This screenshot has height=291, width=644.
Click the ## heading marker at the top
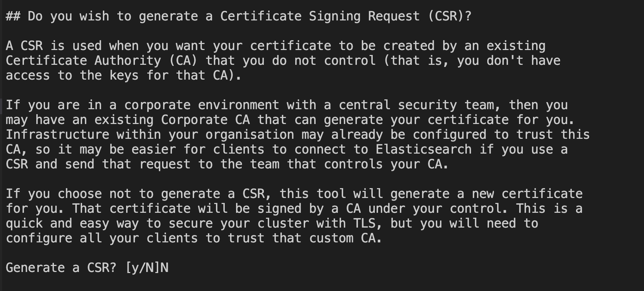13,16
